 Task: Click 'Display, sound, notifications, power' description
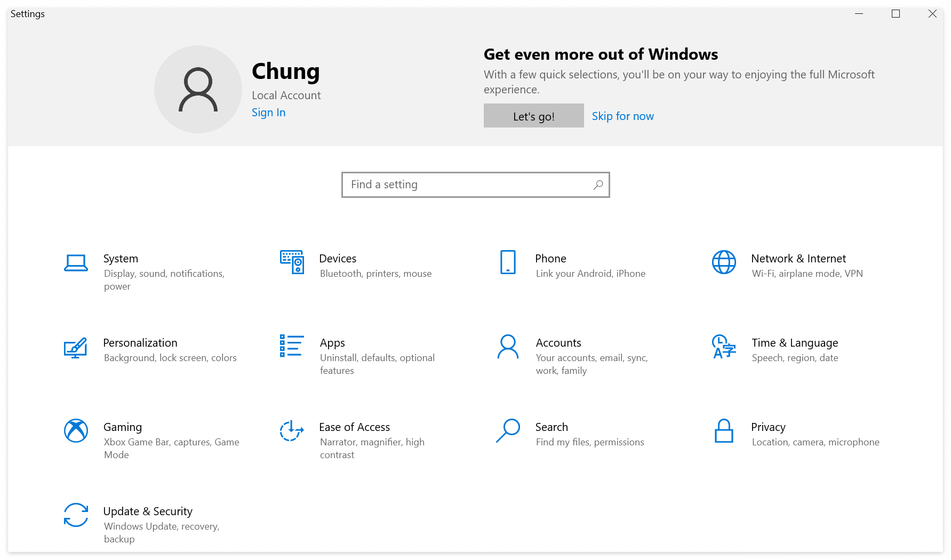click(164, 280)
